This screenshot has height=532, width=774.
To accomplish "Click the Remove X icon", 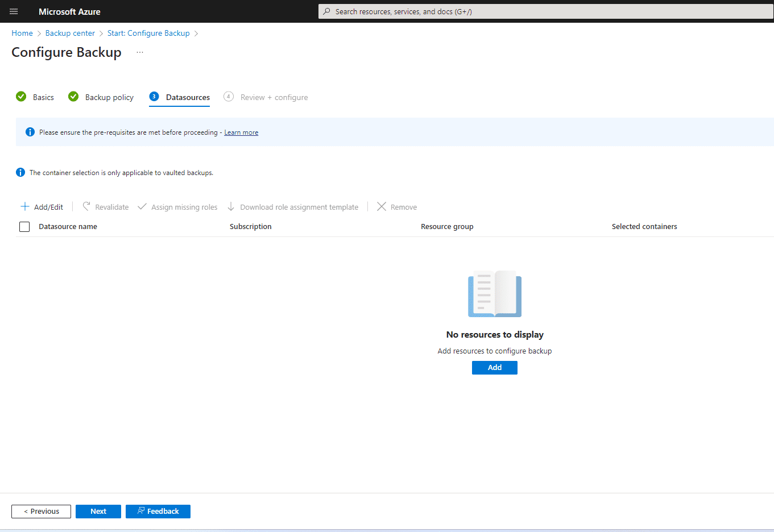I will pos(382,207).
